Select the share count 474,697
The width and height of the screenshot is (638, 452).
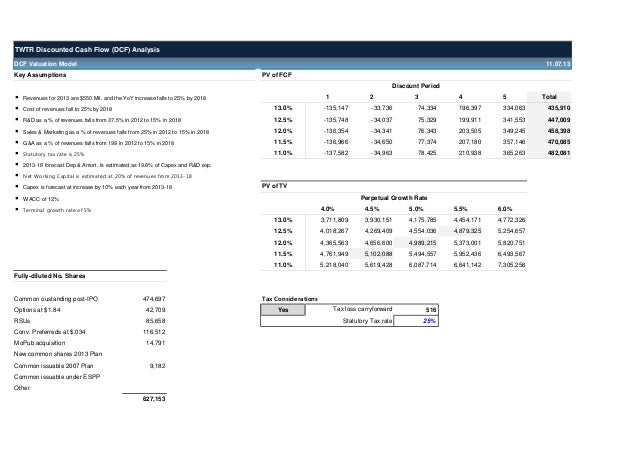pyautogui.click(x=154, y=299)
